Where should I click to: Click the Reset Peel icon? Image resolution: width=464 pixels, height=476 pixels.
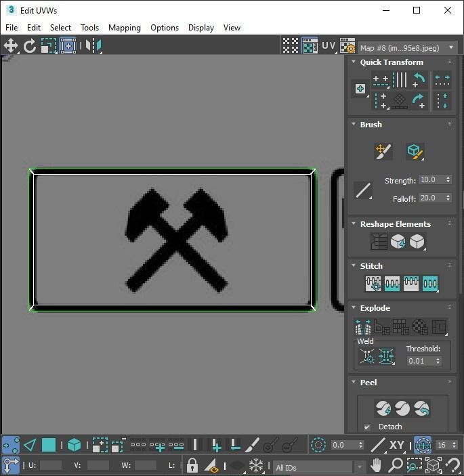pyautogui.click(x=422, y=408)
